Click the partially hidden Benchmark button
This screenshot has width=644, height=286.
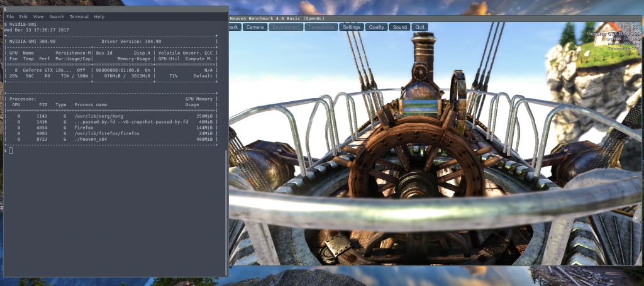click(234, 27)
